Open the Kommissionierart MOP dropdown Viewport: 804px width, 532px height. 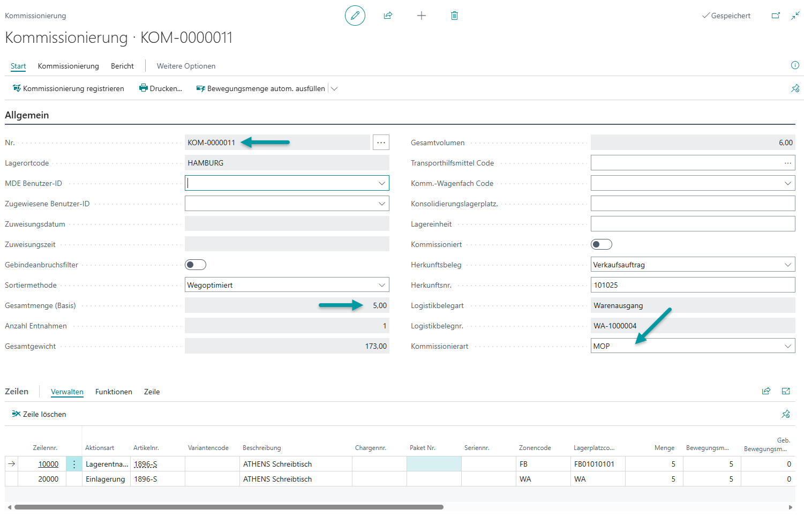(788, 346)
